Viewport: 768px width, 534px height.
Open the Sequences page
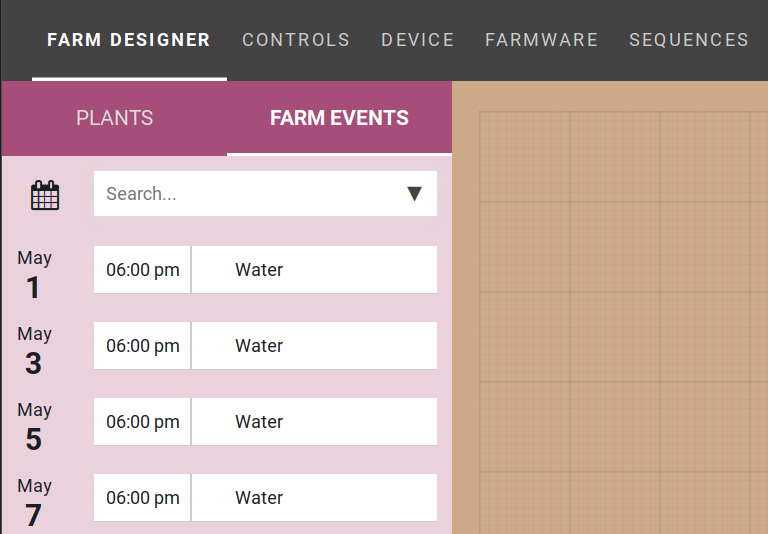coord(689,40)
